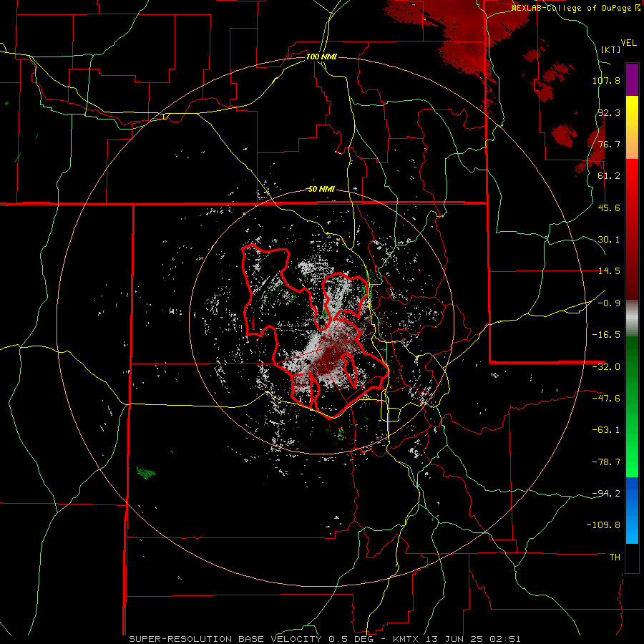Click the 107.8 velocity scale value
The image size is (644, 644).
(606, 80)
